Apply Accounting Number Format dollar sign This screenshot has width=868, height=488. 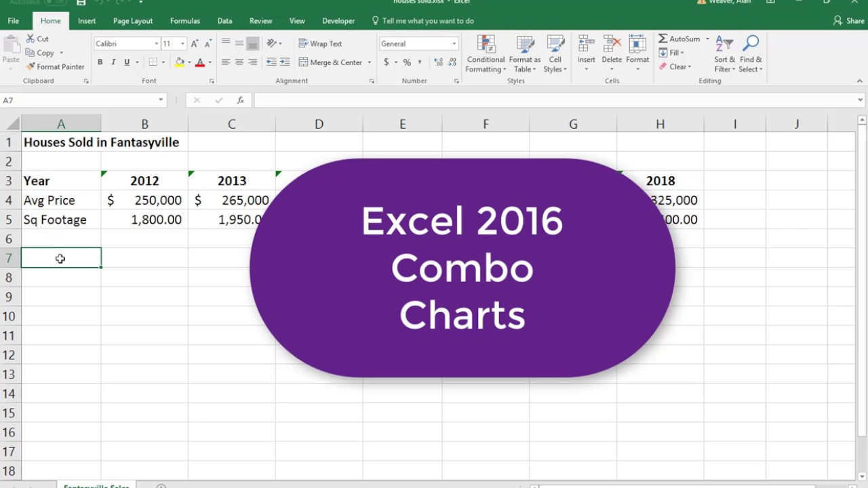tap(387, 62)
